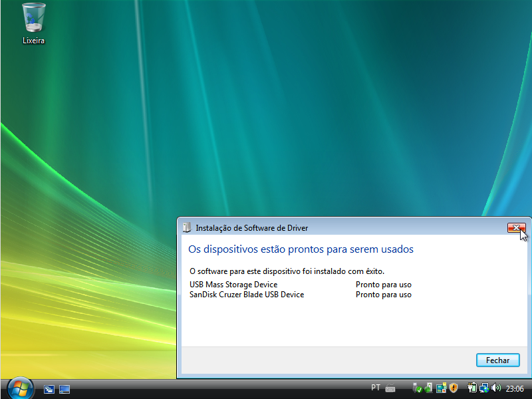
Task: Click the USB driver installed tray icon
Action: [418, 388]
